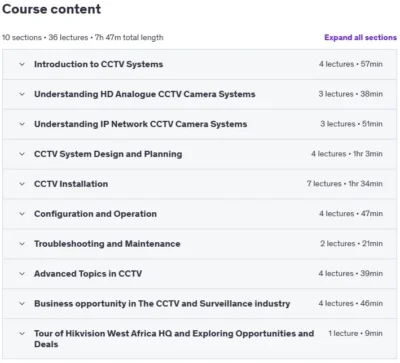Image resolution: width=400 pixels, height=363 pixels.
Task: Select CCTV Installation section title
Action: point(71,184)
